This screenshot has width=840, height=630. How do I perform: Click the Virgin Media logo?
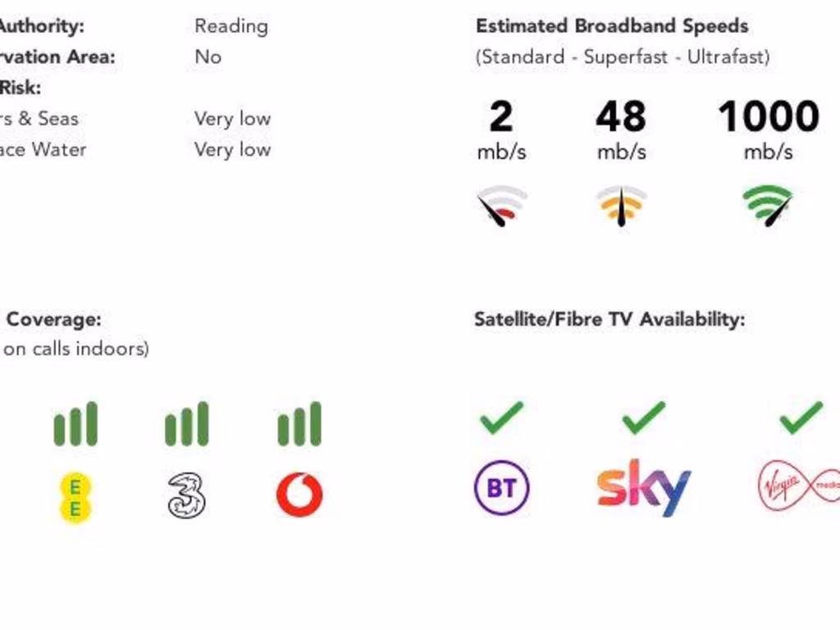coord(797,487)
